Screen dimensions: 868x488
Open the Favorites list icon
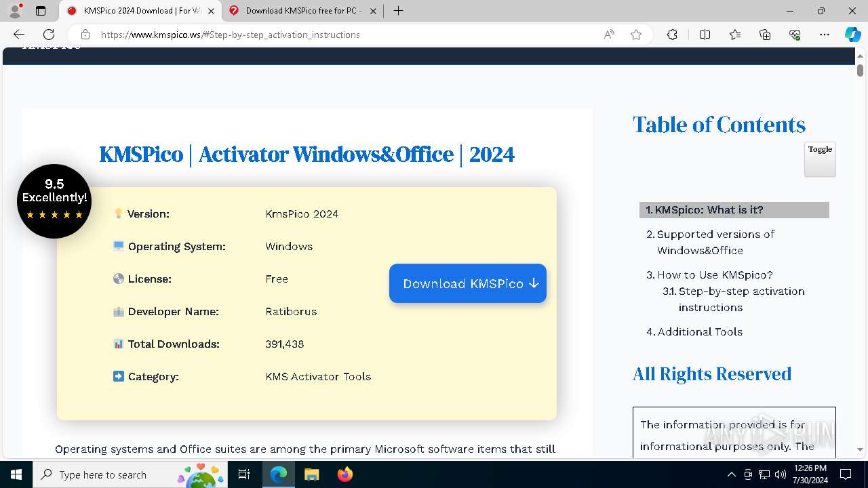[x=735, y=35]
